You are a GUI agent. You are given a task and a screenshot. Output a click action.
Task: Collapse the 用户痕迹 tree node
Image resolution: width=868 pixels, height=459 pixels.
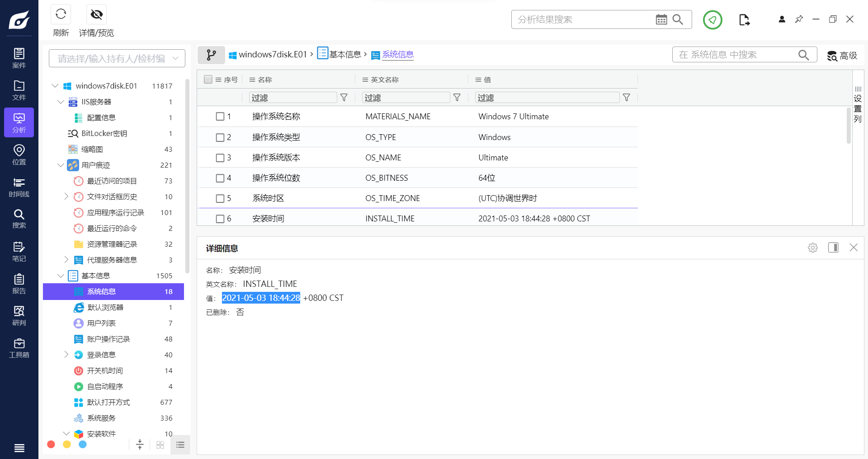pyautogui.click(x=61, y=165)
